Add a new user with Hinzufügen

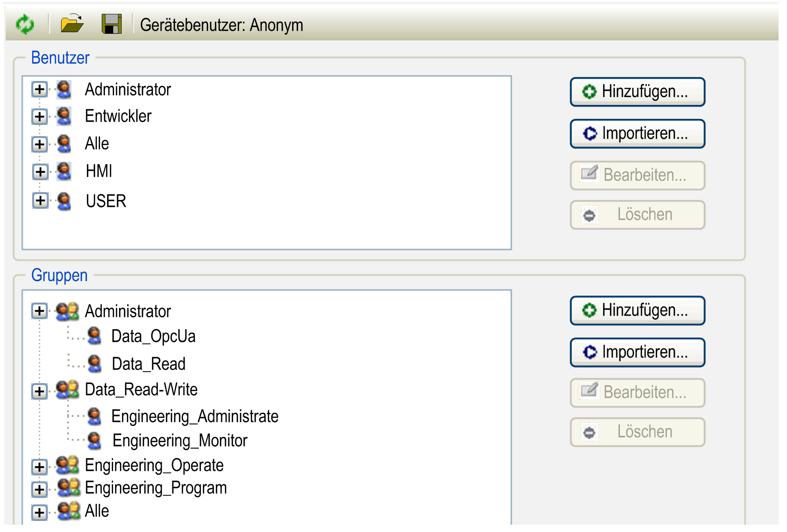pos(637,92)
